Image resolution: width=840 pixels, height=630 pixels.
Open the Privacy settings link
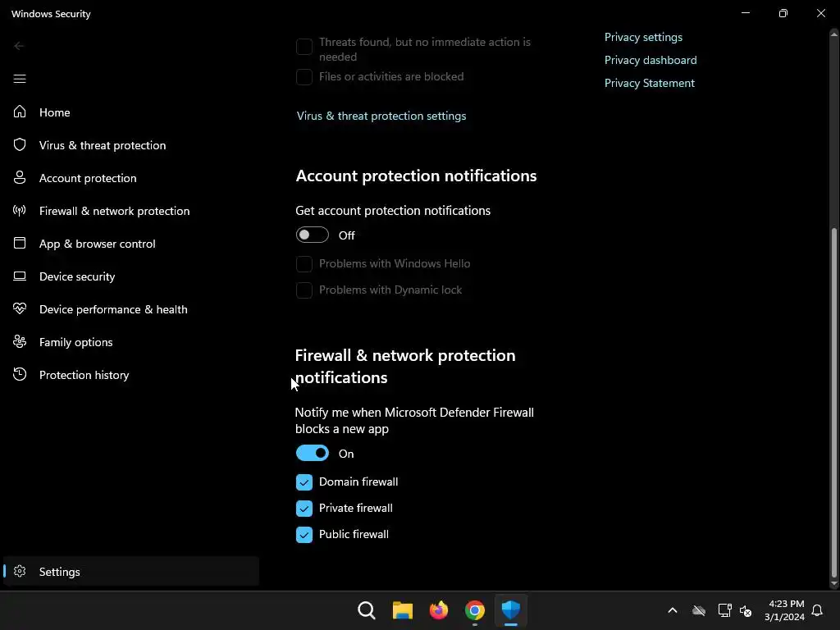click(x=643, y=37)
